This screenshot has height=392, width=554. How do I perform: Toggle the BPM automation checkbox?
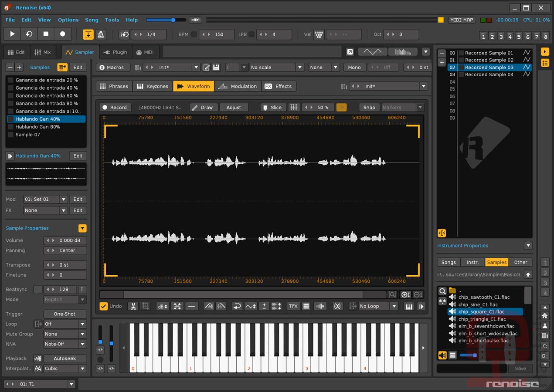(x=194, y=34)
